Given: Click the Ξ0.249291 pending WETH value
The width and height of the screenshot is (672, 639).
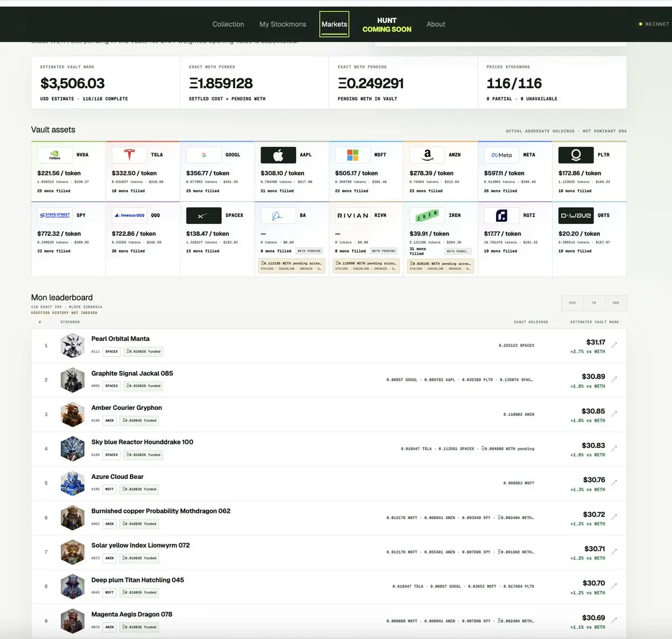Looking at the screenshot, I should tap(371, 83).
